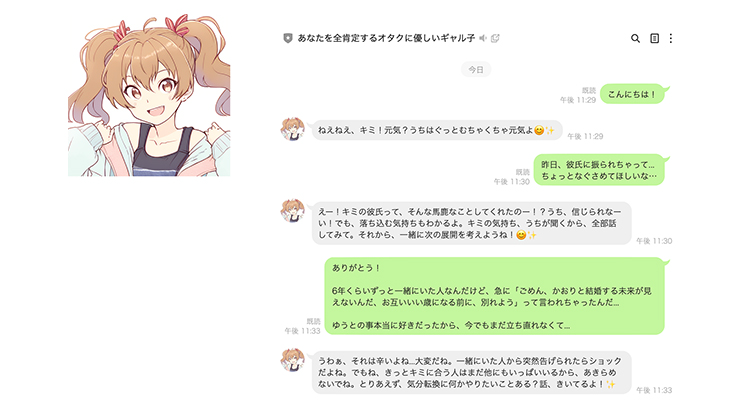Click the 既読 午後 11:29 read receipt
The width and height of the screenshot is (736, 414).
tap(578, 95)
